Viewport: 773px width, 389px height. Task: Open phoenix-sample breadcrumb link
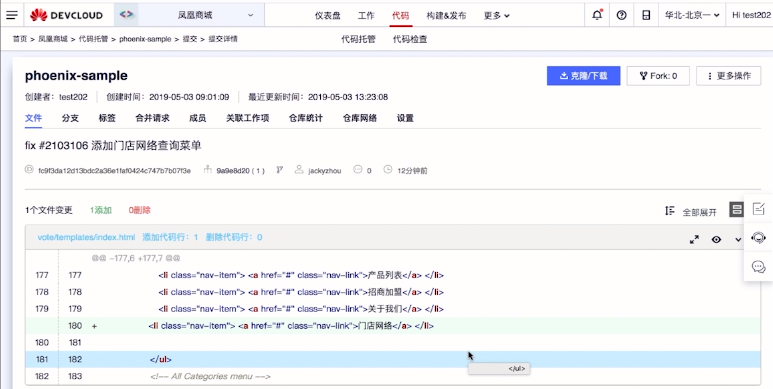tap(145, 39)
